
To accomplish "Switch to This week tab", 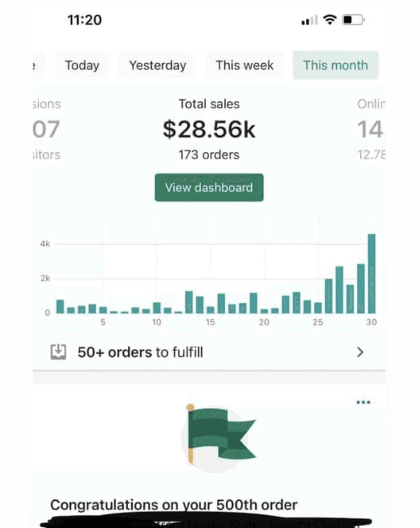I will [245, 65].
